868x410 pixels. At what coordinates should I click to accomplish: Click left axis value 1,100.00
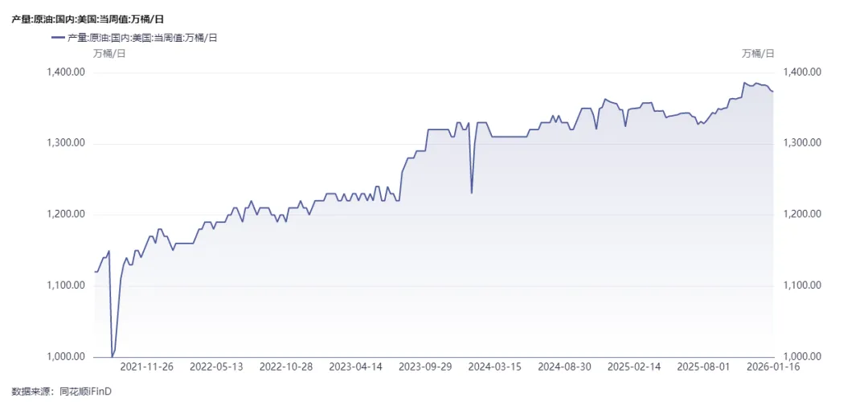pyautogui.click(x=66, y=286)
